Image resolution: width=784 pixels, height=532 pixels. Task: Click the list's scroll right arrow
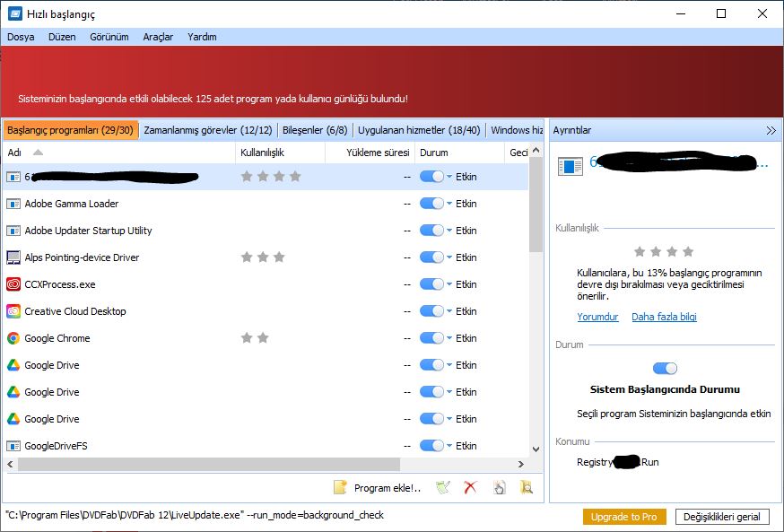pos(521,465)
